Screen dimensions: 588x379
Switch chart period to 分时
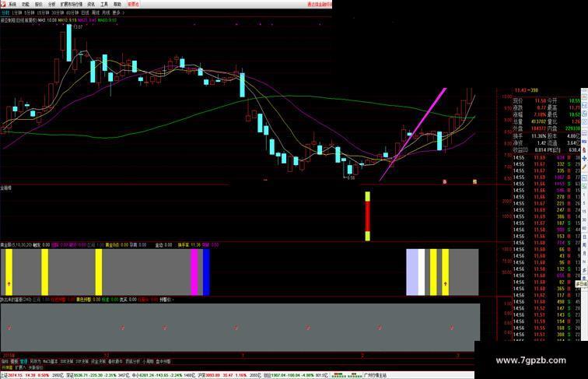(x=5, y=12)
